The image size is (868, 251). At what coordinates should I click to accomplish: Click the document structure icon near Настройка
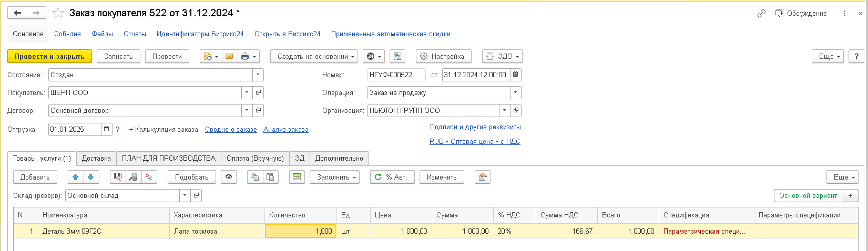[x=397, y=56]
